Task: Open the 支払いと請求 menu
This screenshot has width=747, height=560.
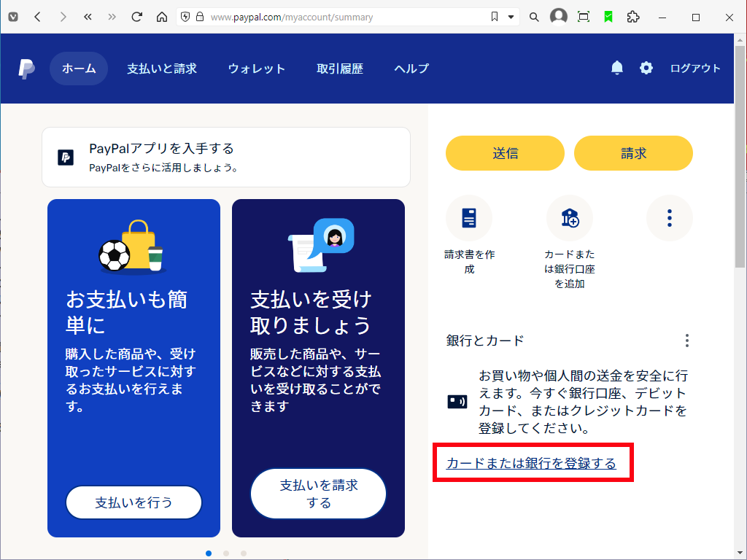Action: click(x=162, y=69)
